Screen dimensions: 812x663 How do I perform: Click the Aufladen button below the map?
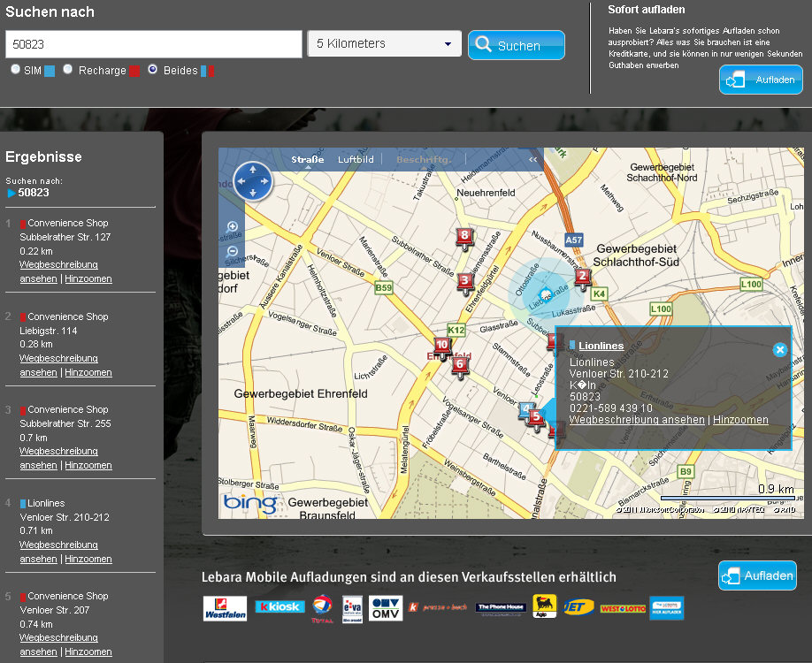(x=757, y=575)
